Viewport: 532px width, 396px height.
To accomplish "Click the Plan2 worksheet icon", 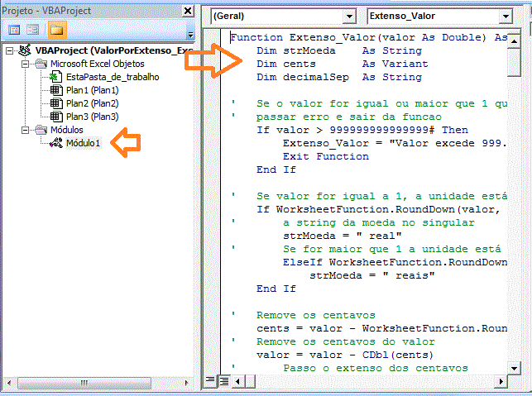I will [x=56, y=103].
